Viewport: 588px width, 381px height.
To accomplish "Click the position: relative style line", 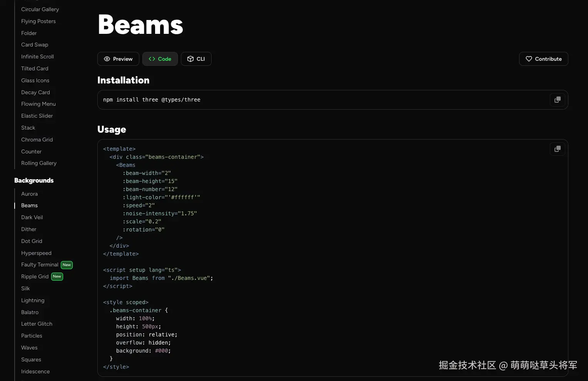I will pos(147,334).
